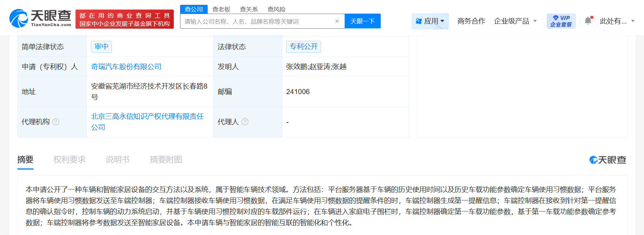
Task: Click the Tianyancha logo in the header
Action: pyautogui.click(x=40, y=18)
